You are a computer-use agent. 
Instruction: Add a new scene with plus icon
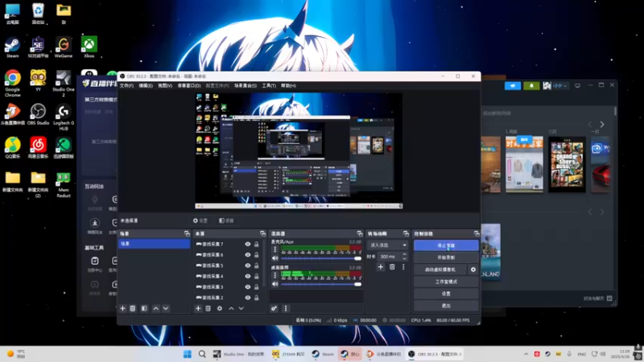tap(122, 308)
